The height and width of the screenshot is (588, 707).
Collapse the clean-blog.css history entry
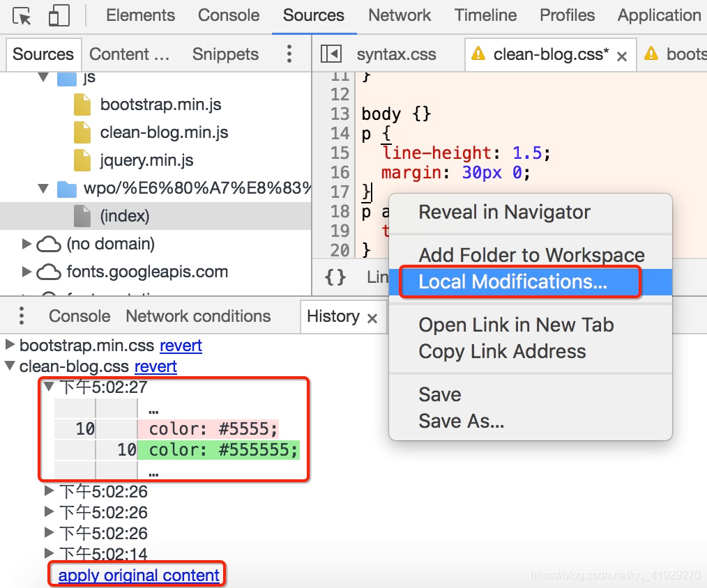pos(10,366)
